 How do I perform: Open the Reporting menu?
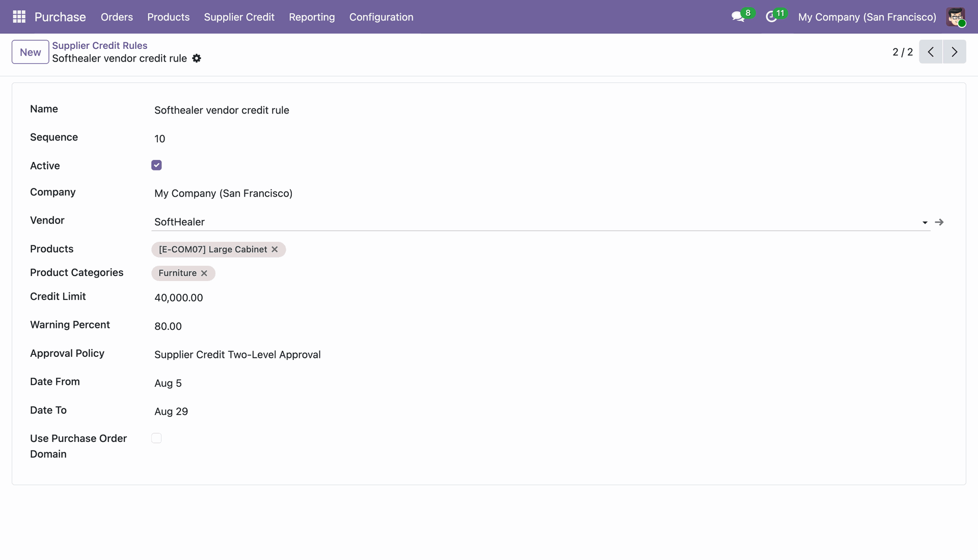312,17
